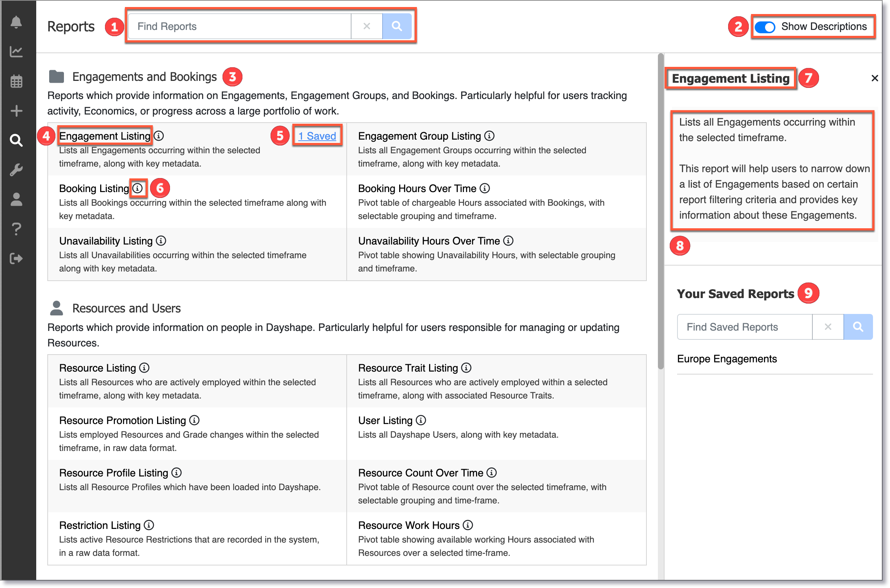Open the Unavailability Listing report

tap(106, 241)
